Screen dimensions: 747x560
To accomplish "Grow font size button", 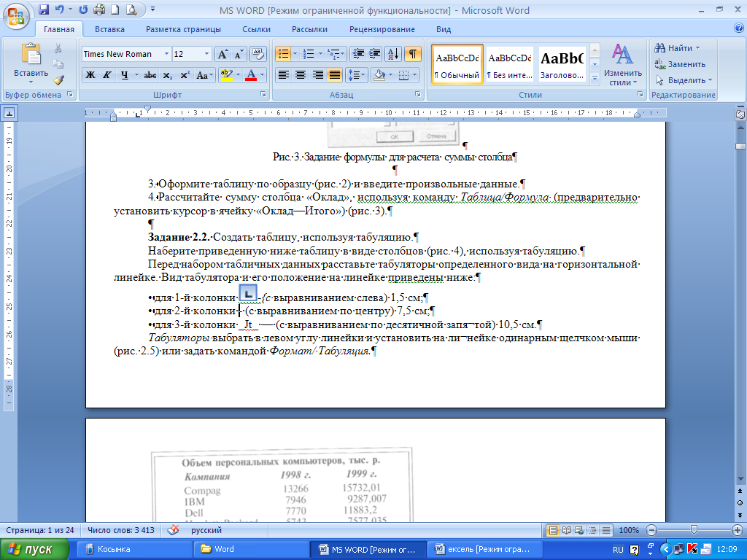I will (222, 54).
